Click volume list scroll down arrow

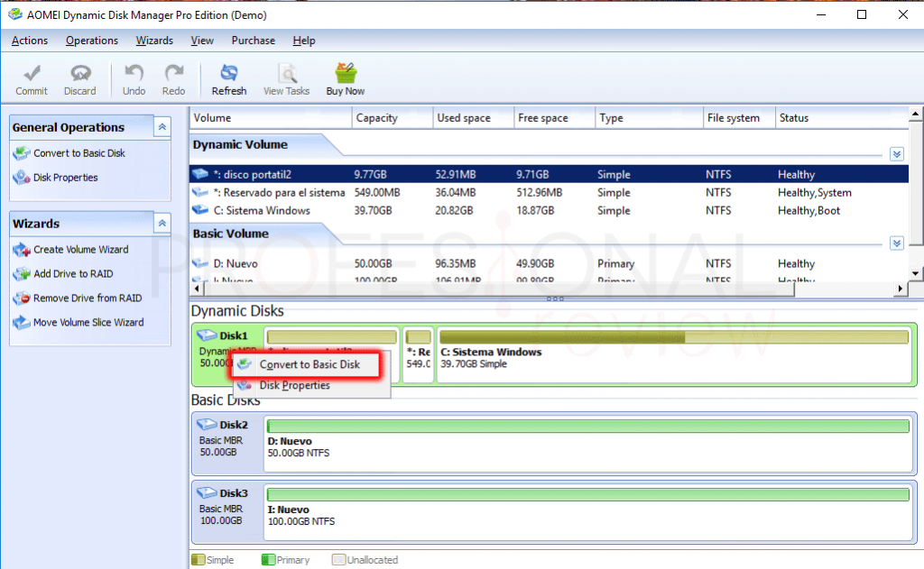click(915, 273)
